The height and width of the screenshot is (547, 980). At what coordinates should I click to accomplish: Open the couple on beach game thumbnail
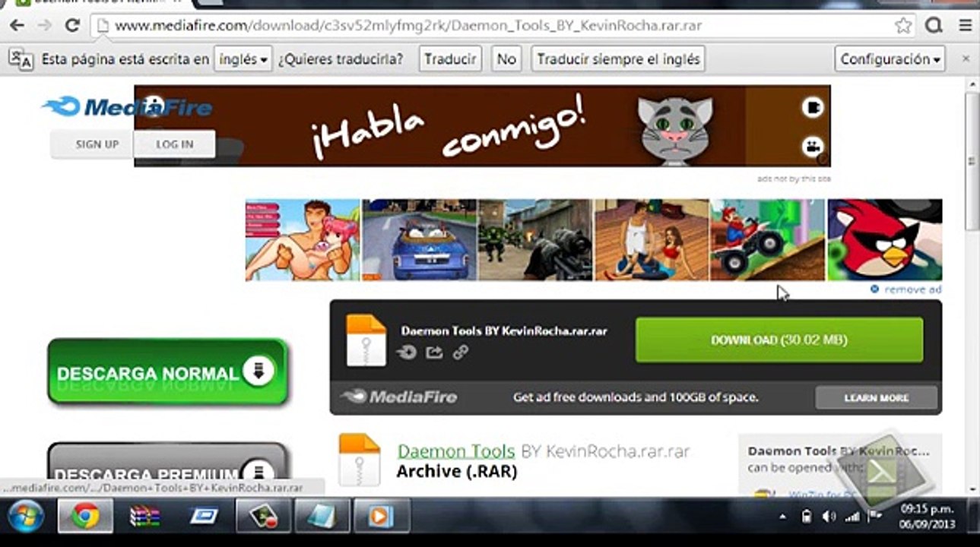coord(303,240)
